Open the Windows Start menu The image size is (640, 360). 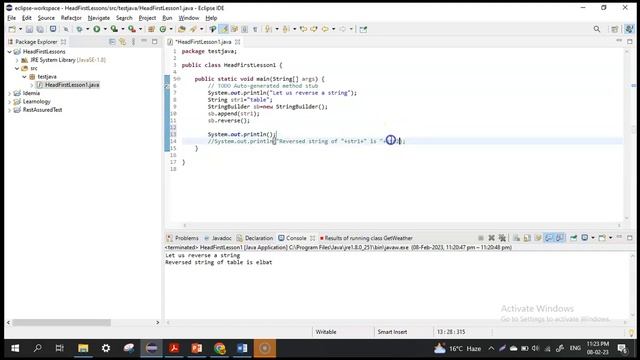(x=15, y=348)
